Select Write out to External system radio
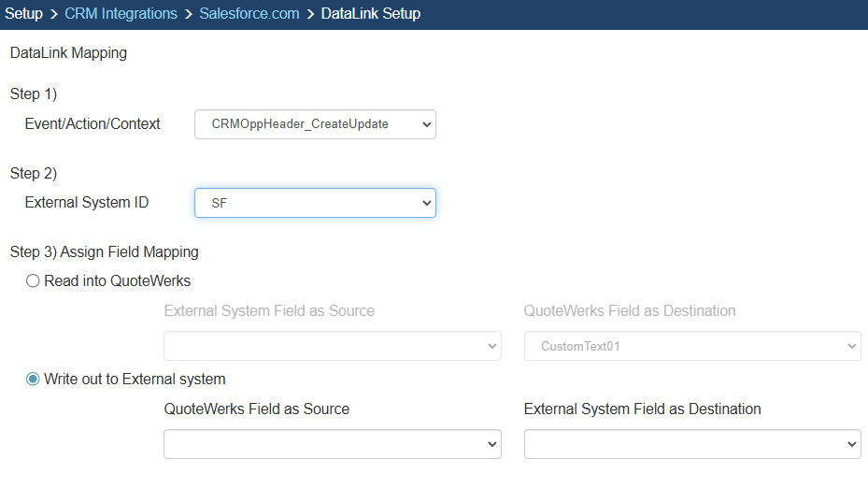 [x=34, y=380]
